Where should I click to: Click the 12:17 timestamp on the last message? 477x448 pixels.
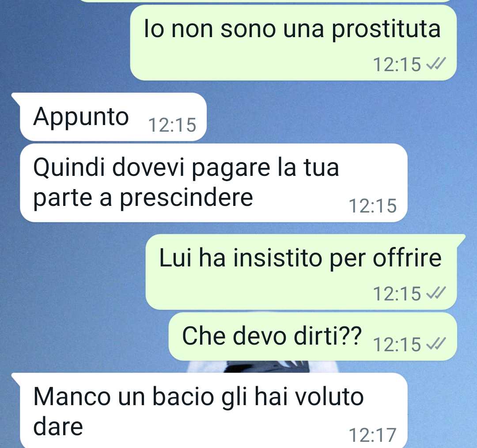(372, 435)
